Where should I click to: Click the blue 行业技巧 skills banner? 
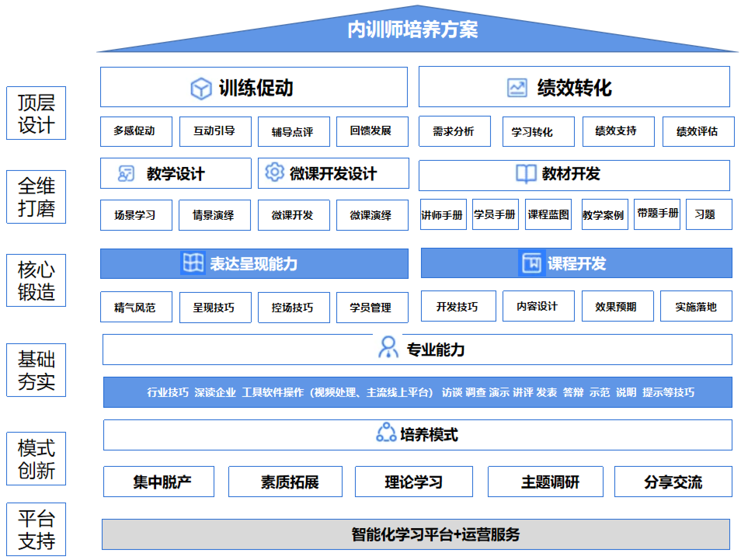click(417, 392)
